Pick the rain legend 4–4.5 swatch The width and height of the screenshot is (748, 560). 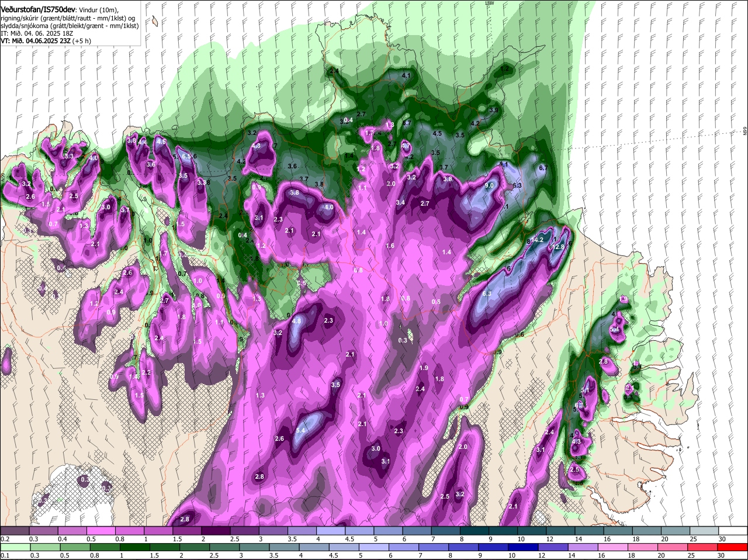(x=314, y=547)
